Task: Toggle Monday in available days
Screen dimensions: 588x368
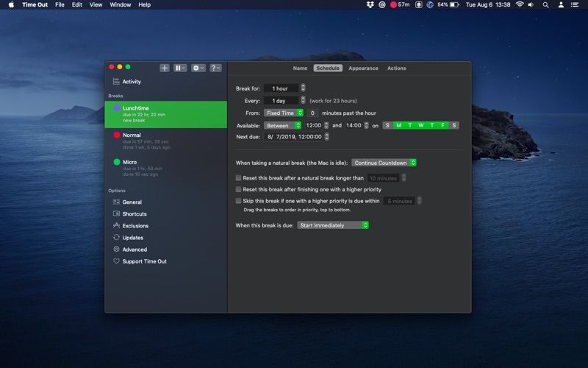Action: tap(398, 125)
